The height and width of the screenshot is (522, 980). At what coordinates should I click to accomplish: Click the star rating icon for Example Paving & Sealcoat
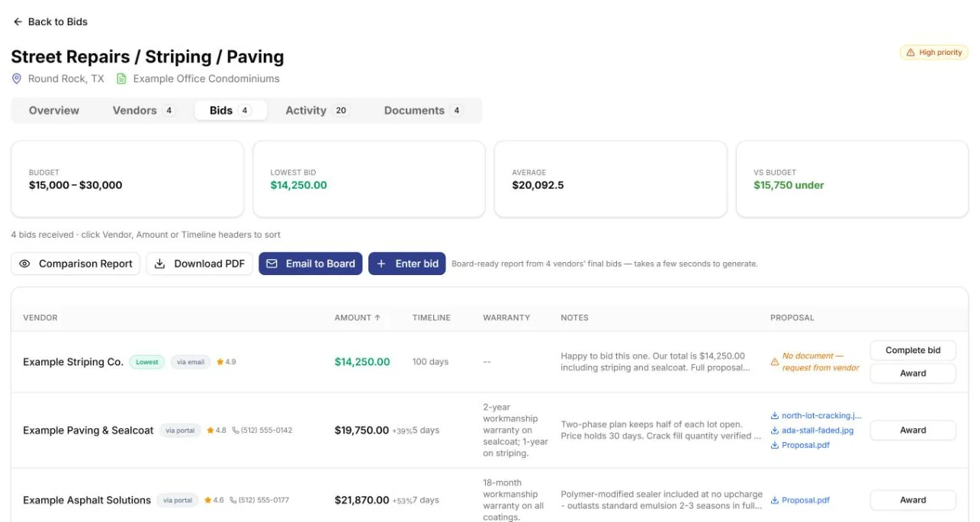[x=210, y=431]
